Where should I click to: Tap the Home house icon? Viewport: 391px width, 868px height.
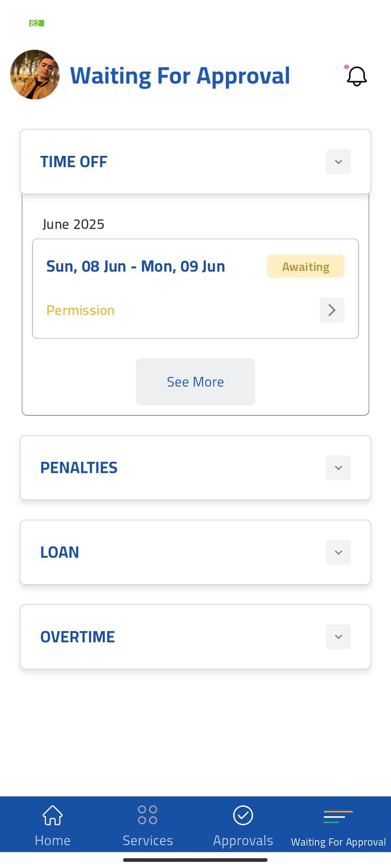52,815
